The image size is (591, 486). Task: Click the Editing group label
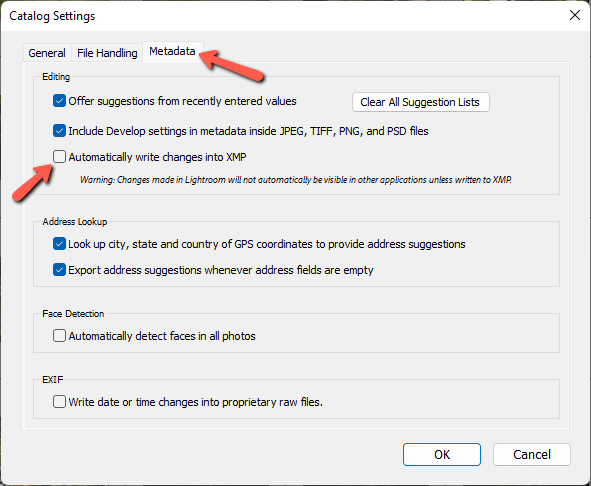coord(56,77)
